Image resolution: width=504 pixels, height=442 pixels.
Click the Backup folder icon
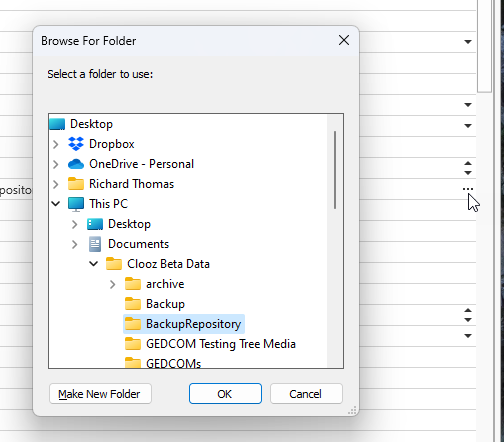pos(133,304)
